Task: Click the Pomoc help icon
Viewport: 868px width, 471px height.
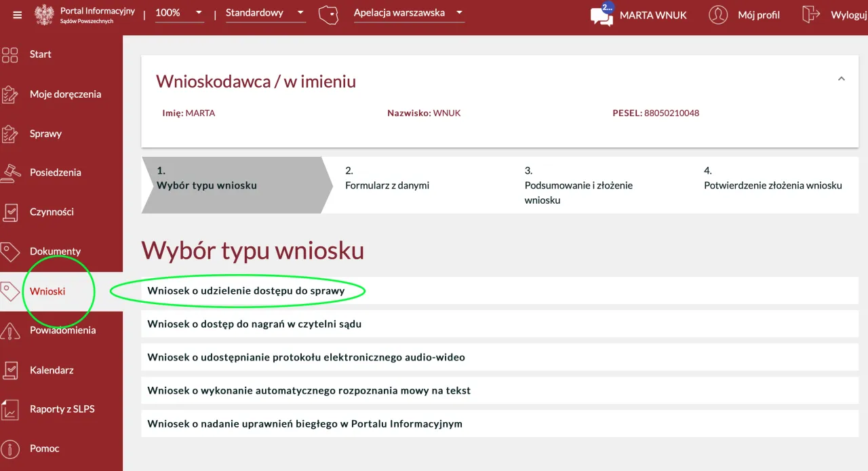Action: (11, 448)
